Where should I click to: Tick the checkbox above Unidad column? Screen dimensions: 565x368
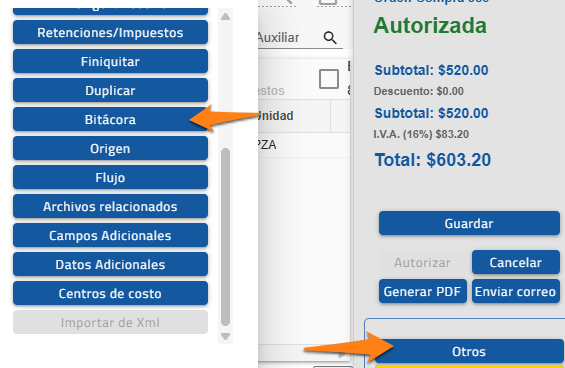pyautogui.click(x=329, y=79)
